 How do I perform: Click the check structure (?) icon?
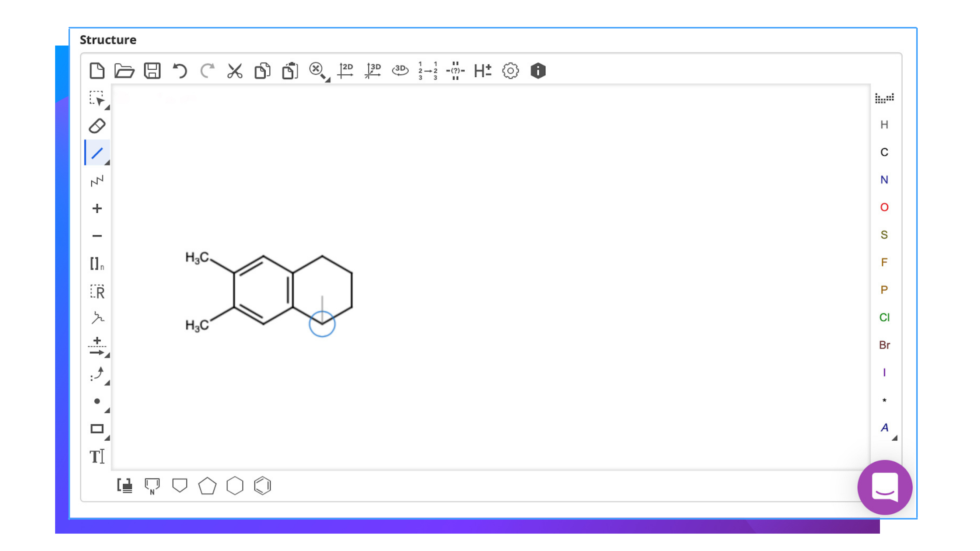(x=455, y=71)
